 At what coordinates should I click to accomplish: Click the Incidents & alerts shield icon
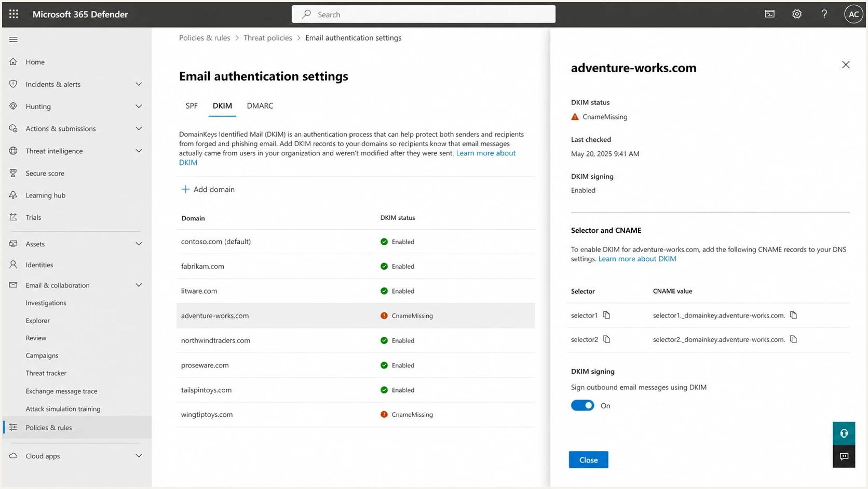(x=13, y=84)
